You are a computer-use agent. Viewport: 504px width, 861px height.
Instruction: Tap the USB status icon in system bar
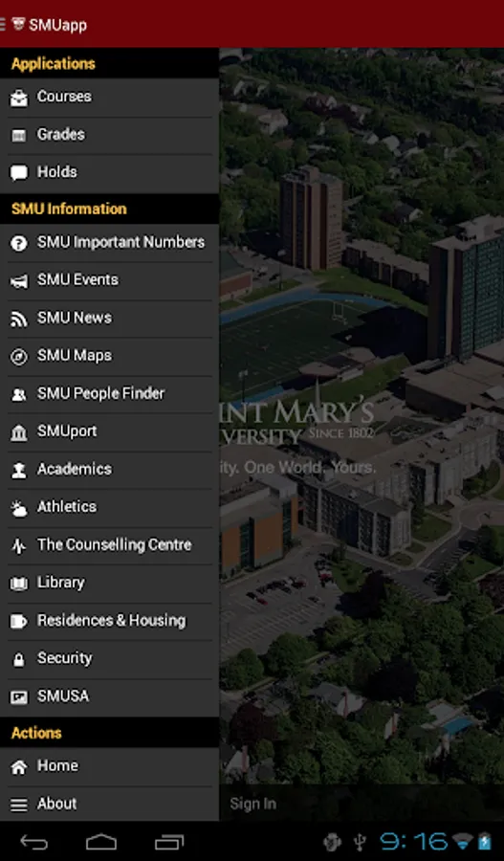tap(360, 842)
